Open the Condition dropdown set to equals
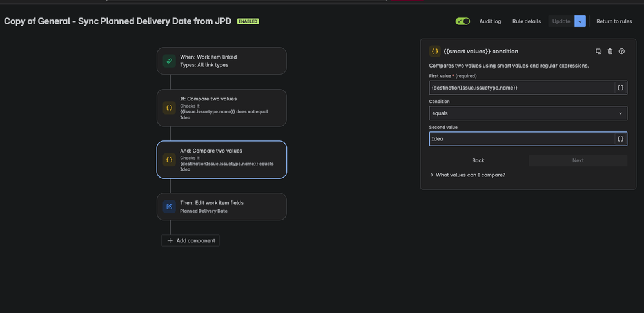Viewport: 644px width, 313px height. [528, 113]
